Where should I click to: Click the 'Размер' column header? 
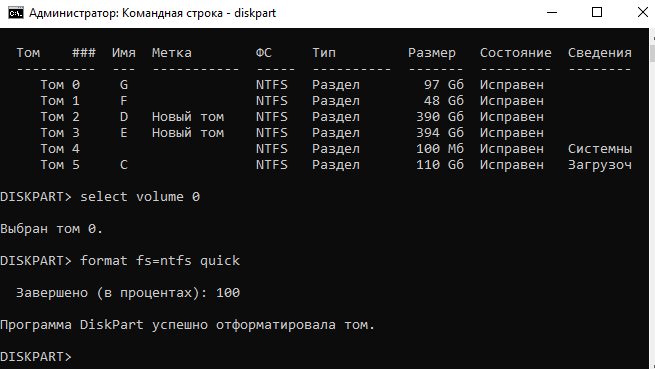click(x=432, y=53)
